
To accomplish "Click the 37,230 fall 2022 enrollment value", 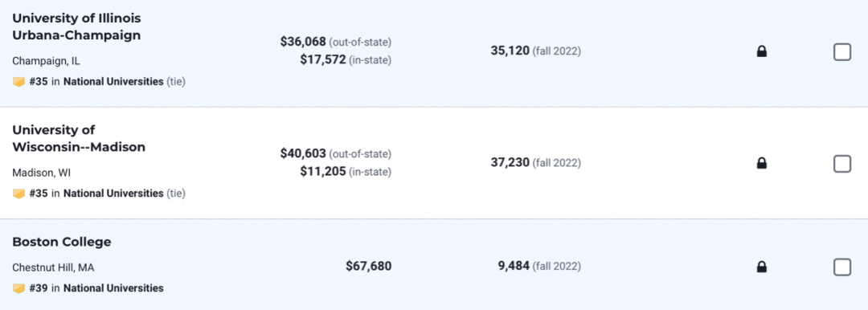I will pos(510,163).
